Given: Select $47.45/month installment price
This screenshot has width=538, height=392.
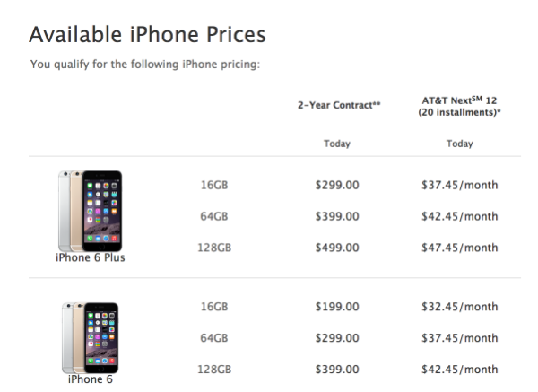Looking at the screenshot, I should pos(460,248).
